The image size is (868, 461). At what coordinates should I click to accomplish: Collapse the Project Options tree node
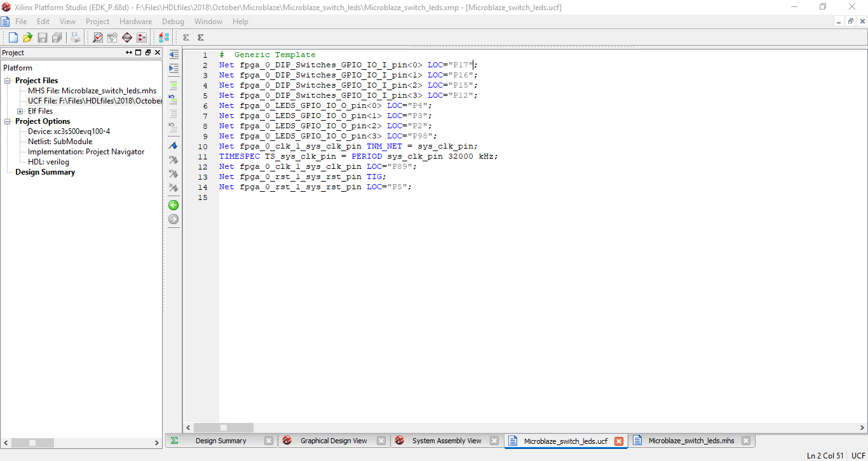pyautogui.click(x=8, y=121)
